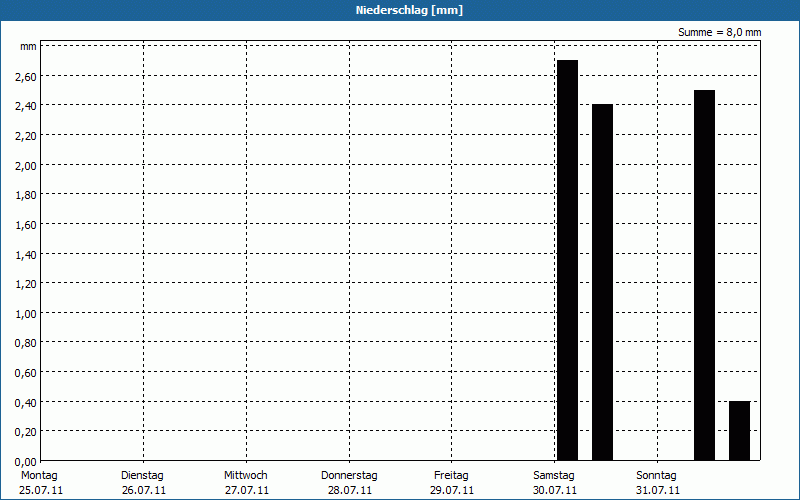Click the 2,40 y-axis value
Screen dimensions: 800x500
coord(26,106)
